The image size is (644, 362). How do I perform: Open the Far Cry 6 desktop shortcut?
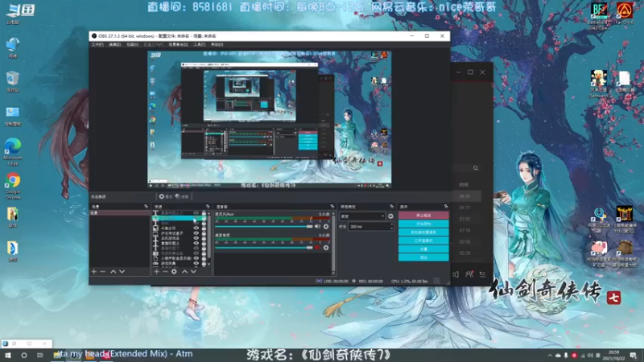coord(625,14)
